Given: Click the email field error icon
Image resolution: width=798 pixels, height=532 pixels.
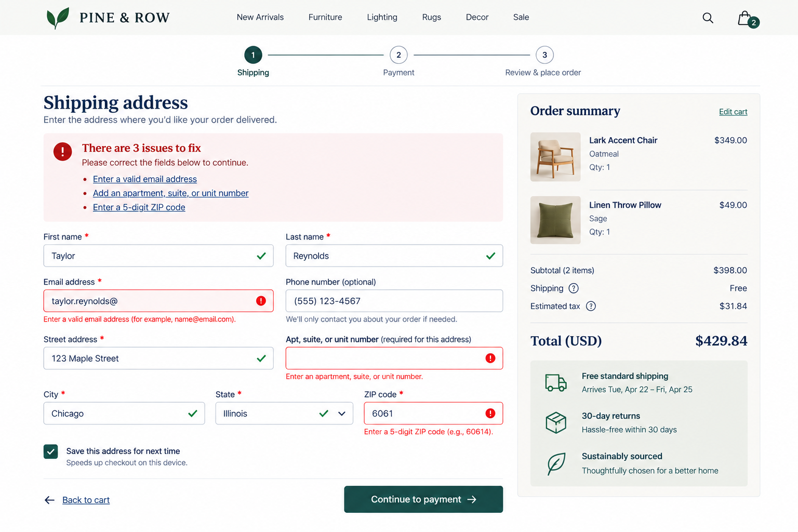Looking at the screenshot, I should click(261, 301).
